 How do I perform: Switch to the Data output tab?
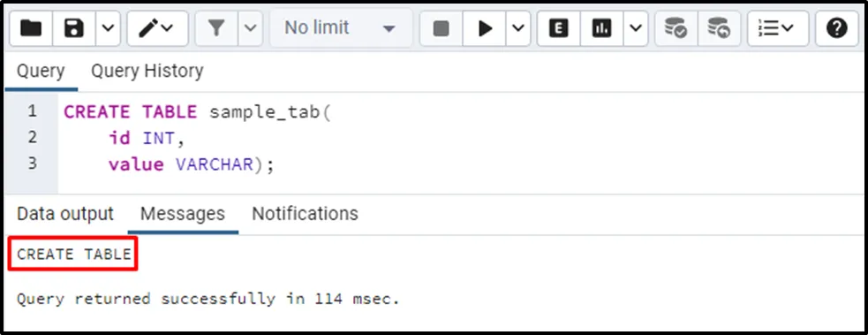pyautogui.click(x=65, y=214)
